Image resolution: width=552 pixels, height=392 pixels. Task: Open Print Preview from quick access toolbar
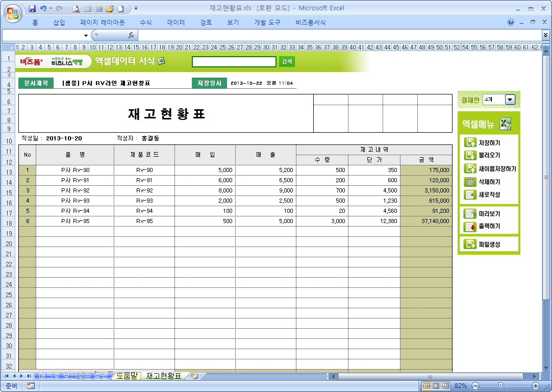point(76,9)
